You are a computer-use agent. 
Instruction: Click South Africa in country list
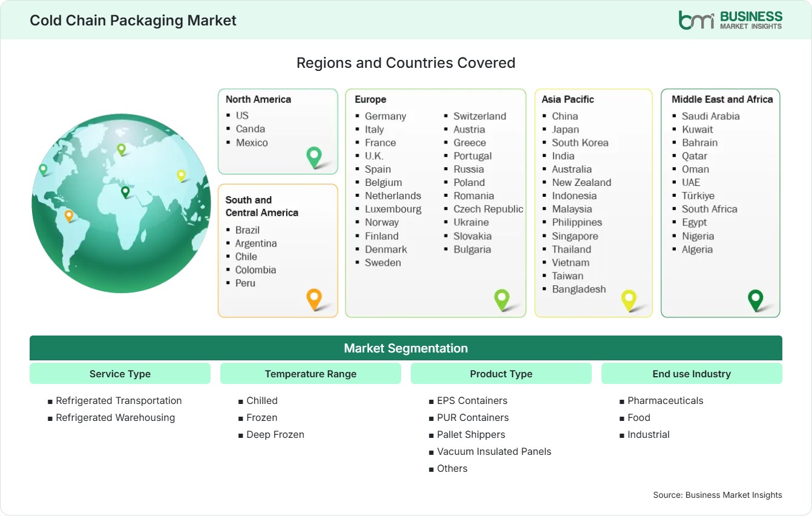click(710, 209)
